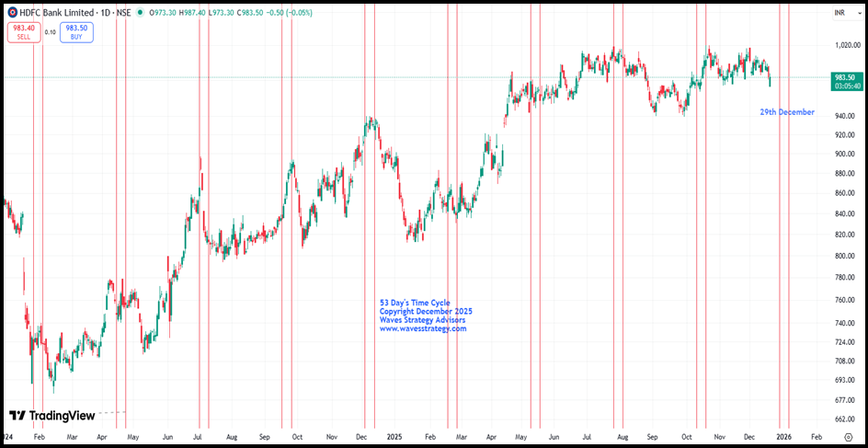Click the 0.10 spread value

[51, 33]
